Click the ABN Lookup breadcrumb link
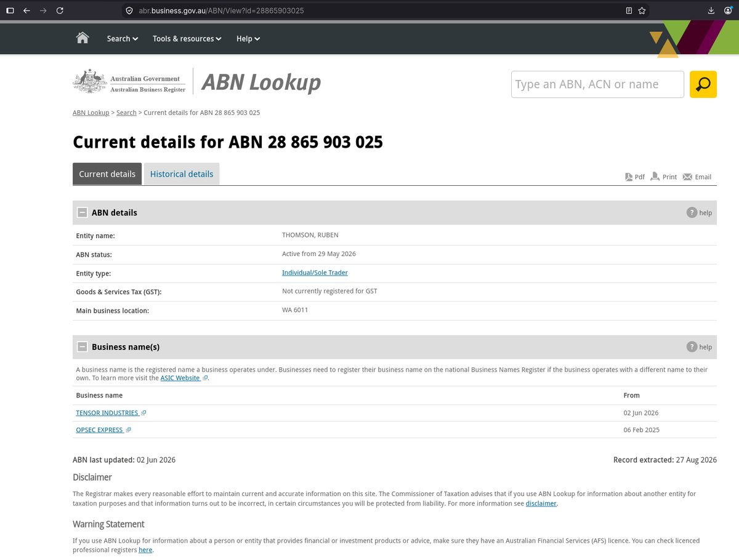The width and height of the screenshot is (739, 560). tap(91, 113)
